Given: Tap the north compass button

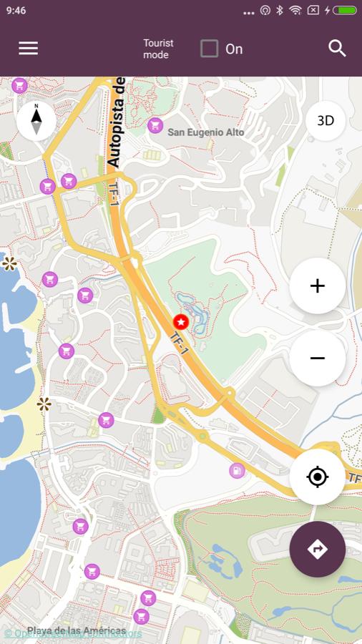Looking at the screenshot, I should coord(36,121).
